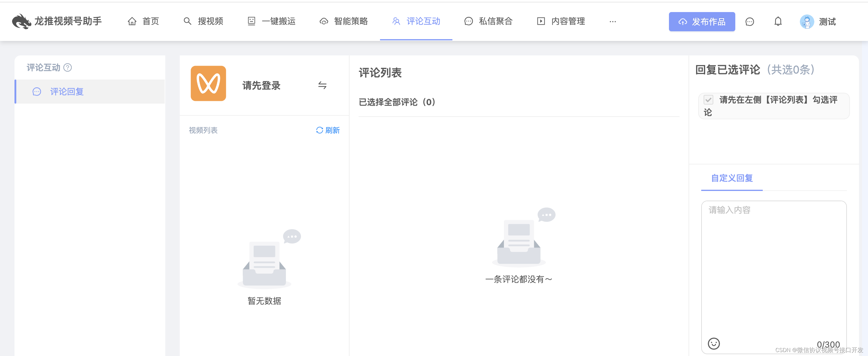Click 刷新 refresh video list

328,130
